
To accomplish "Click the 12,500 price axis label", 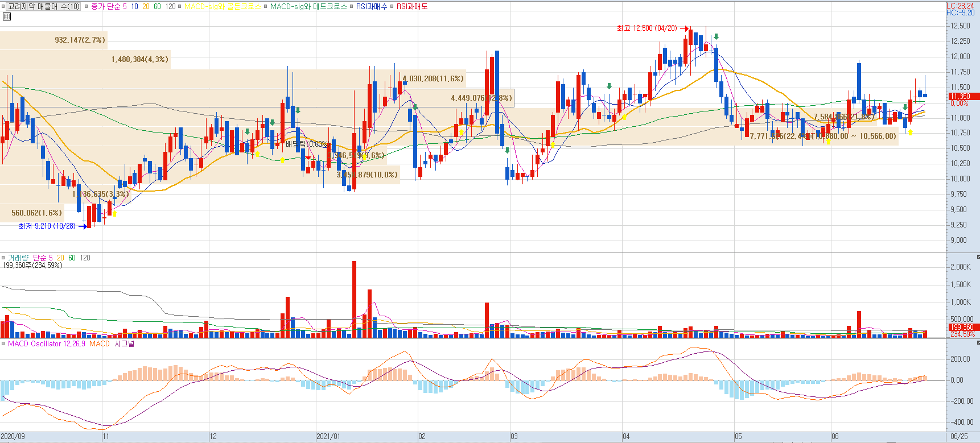I will 960,26.
